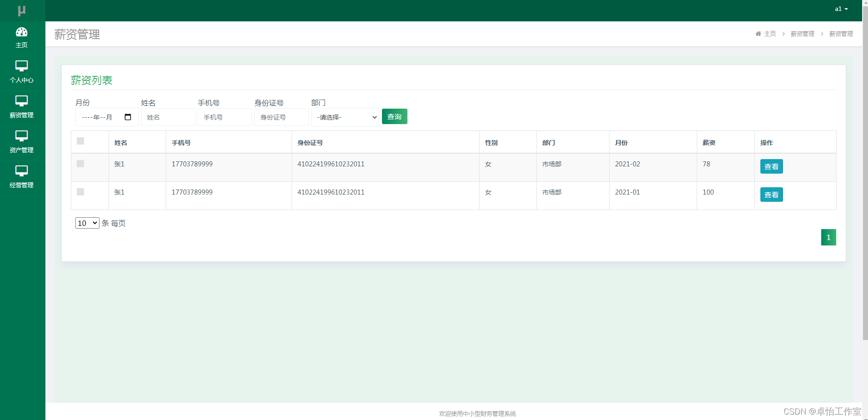Focus the 身份证号 search input
Screen dimensions: 868x420
[282, 117]
